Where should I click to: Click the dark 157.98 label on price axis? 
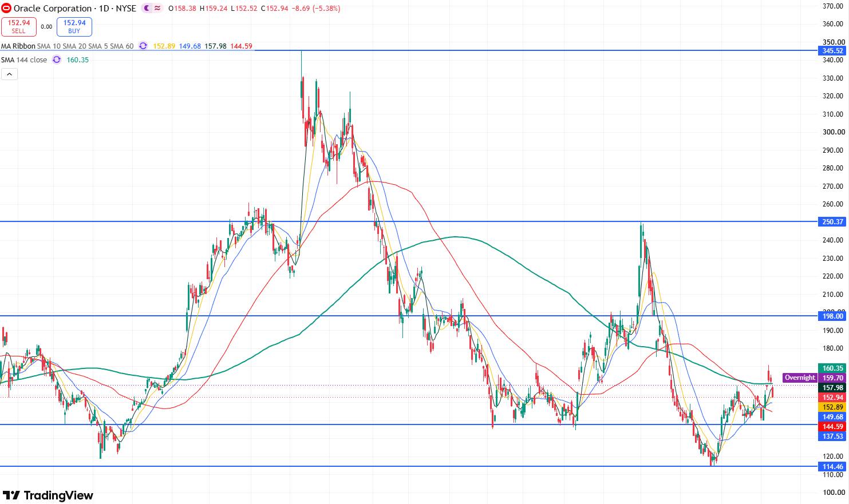832,388
